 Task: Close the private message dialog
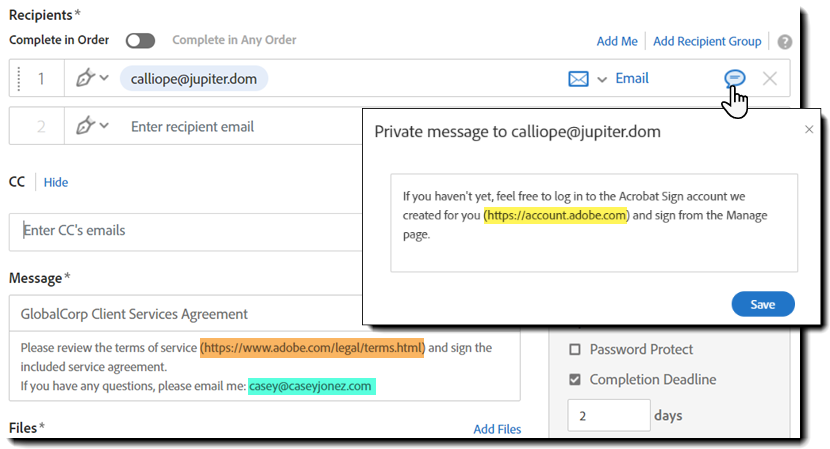(809, 130)
